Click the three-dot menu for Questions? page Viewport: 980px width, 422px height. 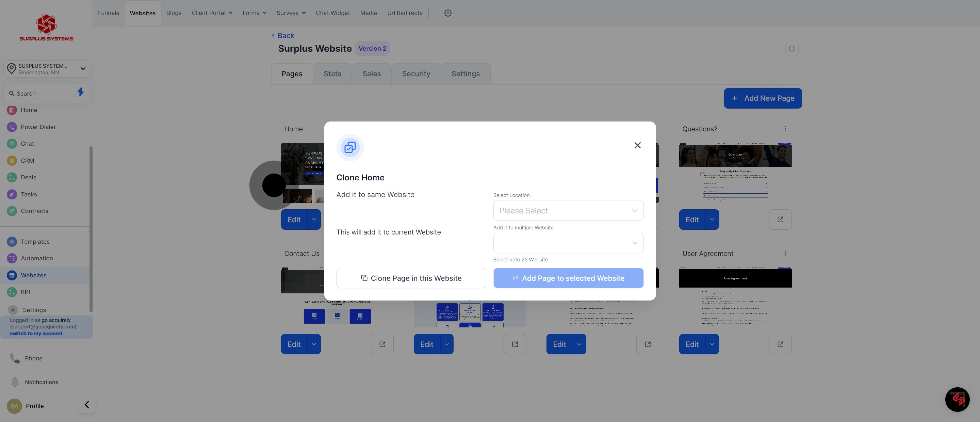[x=785, y=129]
